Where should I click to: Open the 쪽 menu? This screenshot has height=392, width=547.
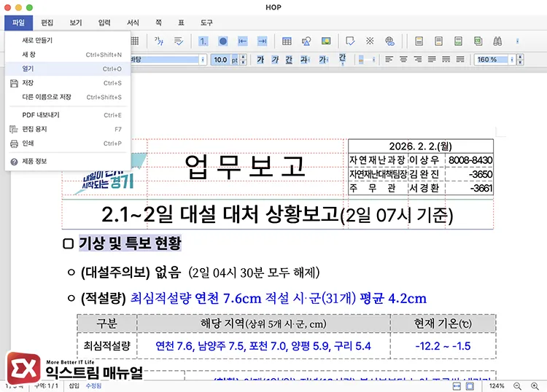pyautogui.click(x=159, y=23)
